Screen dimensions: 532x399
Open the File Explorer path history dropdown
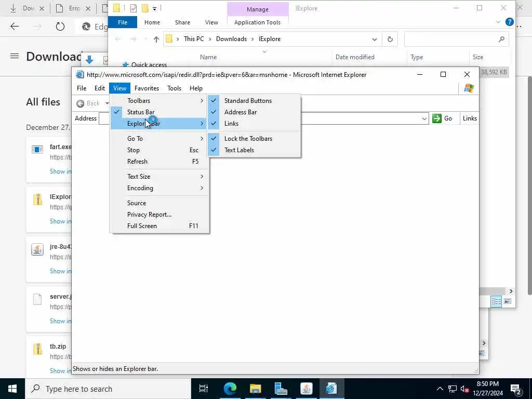pos(374,39)
